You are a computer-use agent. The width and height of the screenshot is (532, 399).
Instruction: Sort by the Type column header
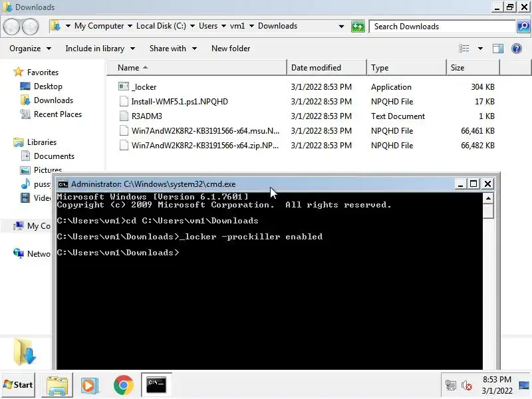click(406, 68)
